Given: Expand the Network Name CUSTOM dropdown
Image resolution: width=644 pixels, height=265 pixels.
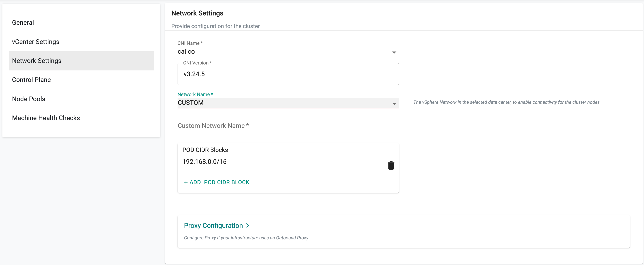Looking at the screenshot, I should point(394,103).
